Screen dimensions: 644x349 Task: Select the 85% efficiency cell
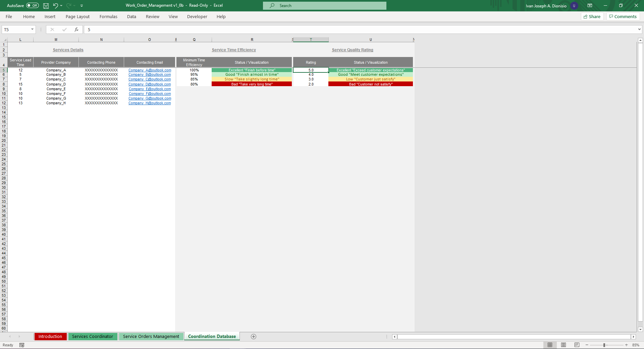coord(194,79)
